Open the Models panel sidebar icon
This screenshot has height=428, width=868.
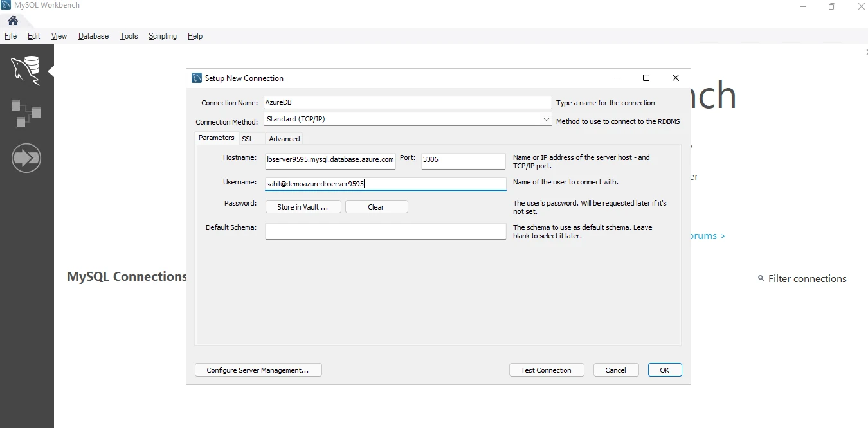coord(26,114)
